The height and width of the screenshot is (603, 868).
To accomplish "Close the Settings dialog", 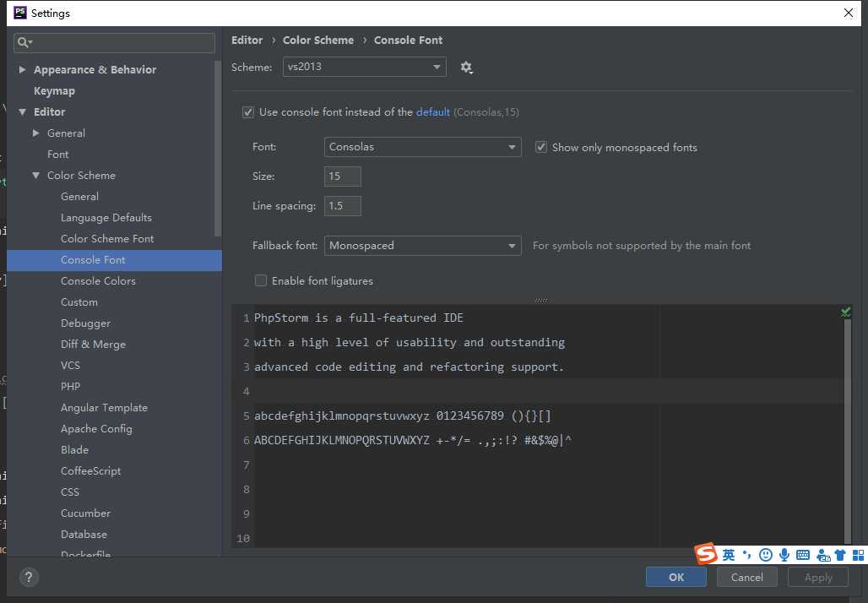I will [x=848, y=13].
